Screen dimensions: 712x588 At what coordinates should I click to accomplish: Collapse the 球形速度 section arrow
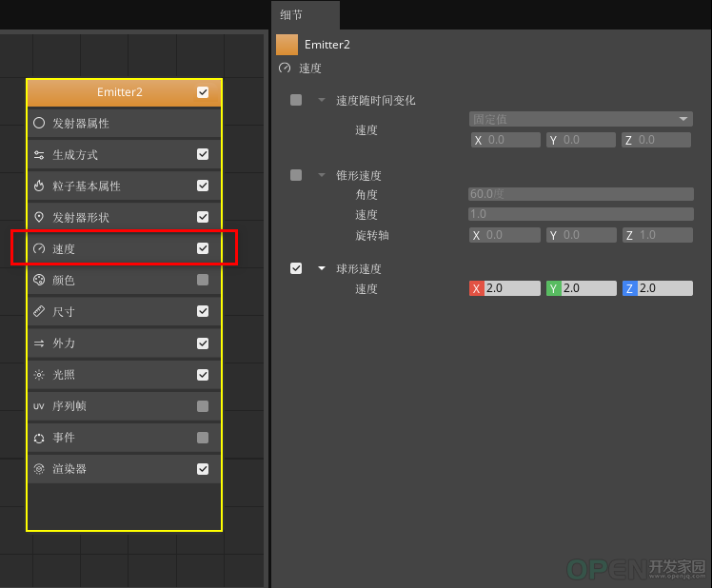322,269
